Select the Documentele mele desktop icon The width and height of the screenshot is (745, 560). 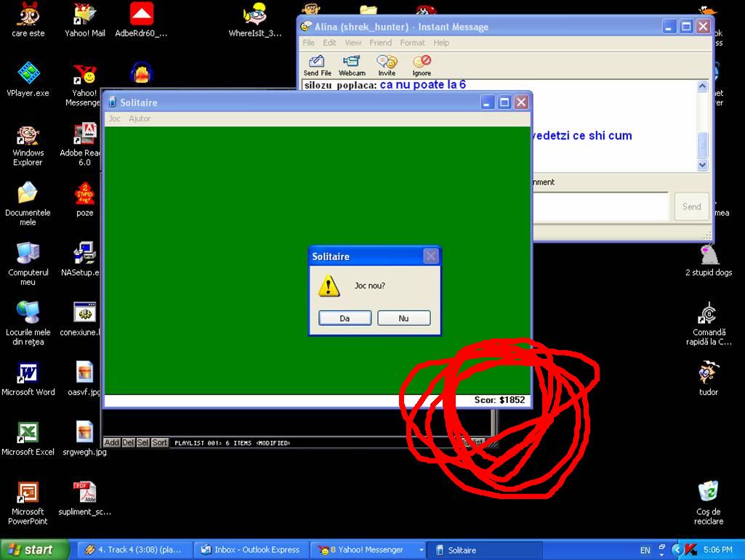[x=28, y=204]
